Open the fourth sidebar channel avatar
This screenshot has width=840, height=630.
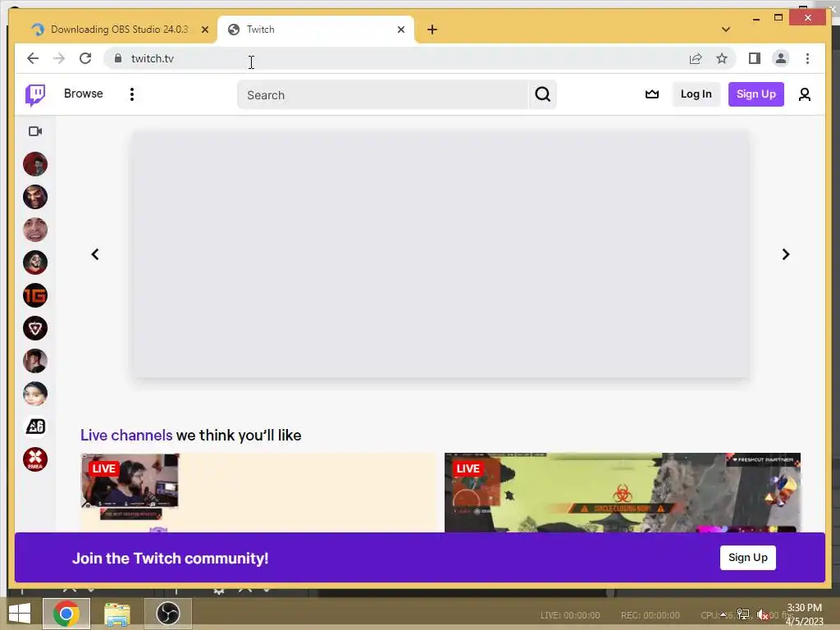[35, 262]
